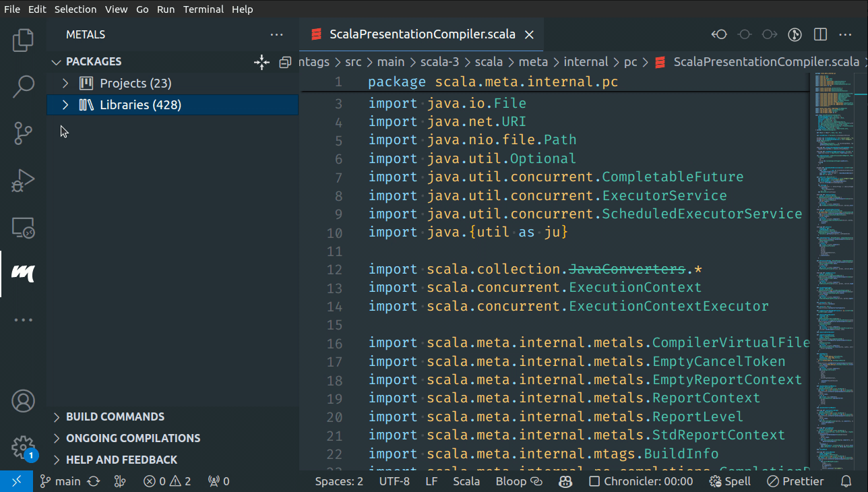Open the Run menu
This screenshot has height=492, width=868.
coord(166,9)
